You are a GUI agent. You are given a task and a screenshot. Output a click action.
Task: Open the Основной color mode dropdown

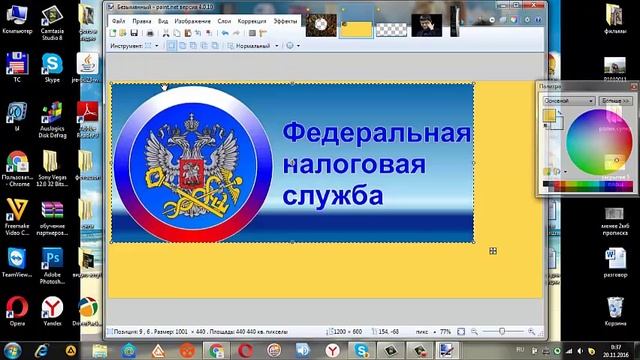568,100
